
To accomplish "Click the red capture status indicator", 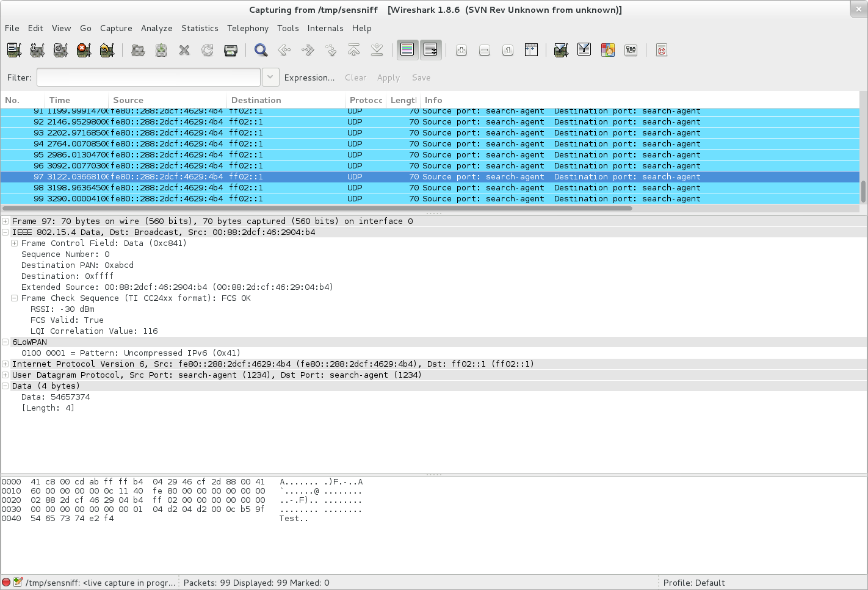I will pos(6,582).
